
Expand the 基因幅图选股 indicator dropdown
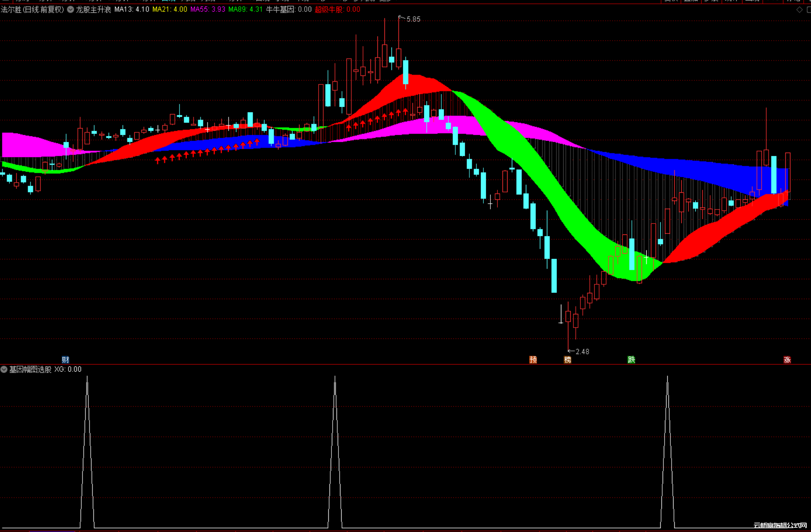4,369
